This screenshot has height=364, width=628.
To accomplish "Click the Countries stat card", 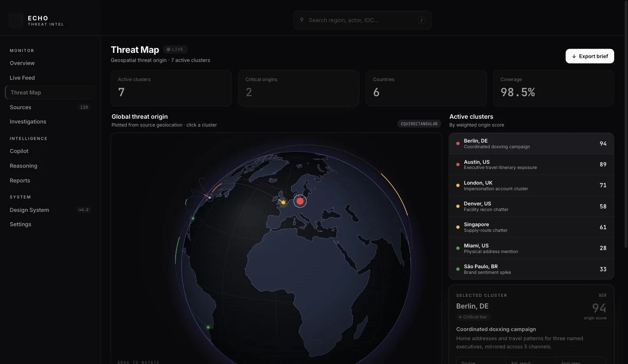I will coord(426,88).
